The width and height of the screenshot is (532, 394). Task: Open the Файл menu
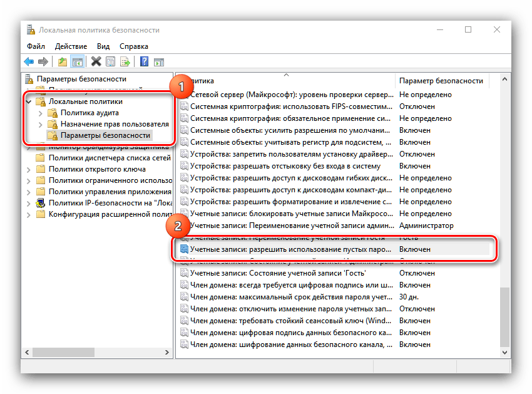(36, 46)
